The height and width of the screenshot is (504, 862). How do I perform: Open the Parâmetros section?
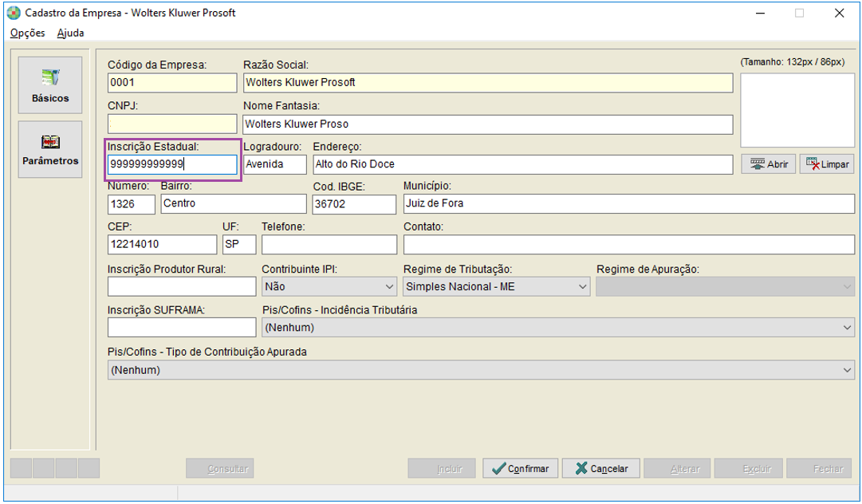pos(50,149)
